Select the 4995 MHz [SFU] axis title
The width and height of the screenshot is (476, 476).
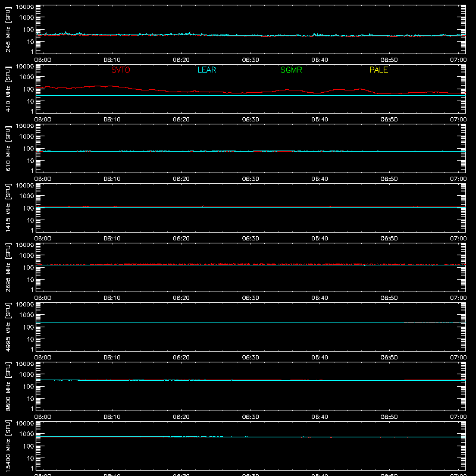click(8, 327)
